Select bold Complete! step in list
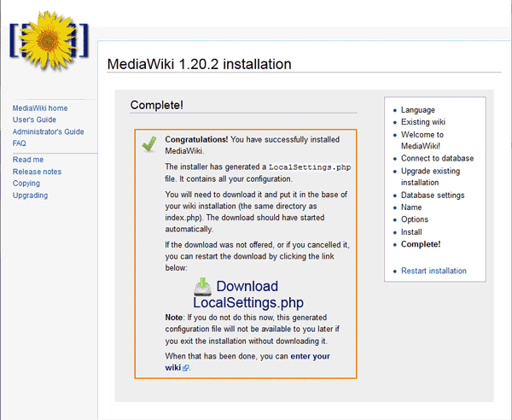512x420 pixels. [421, 244]
